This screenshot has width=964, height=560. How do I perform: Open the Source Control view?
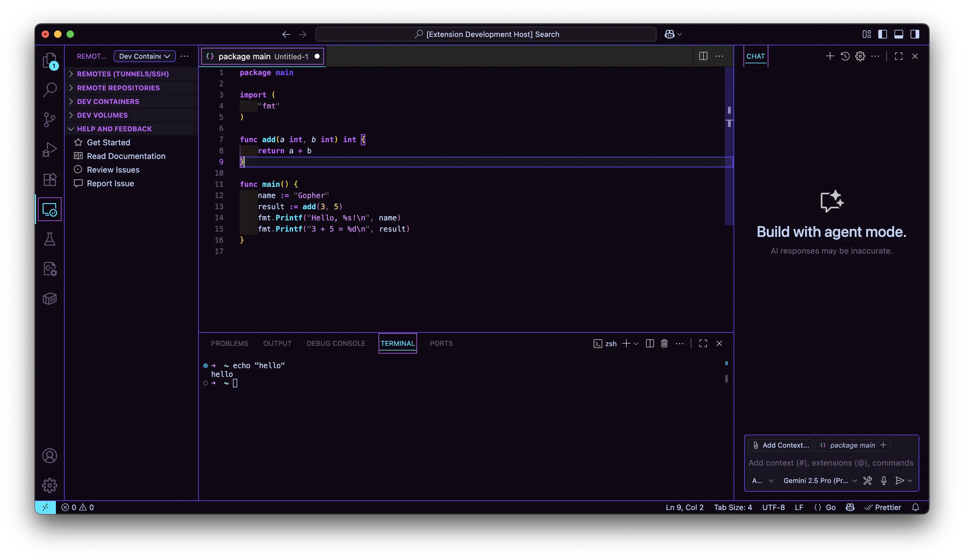pyautogui.click(x=49, y=120)
